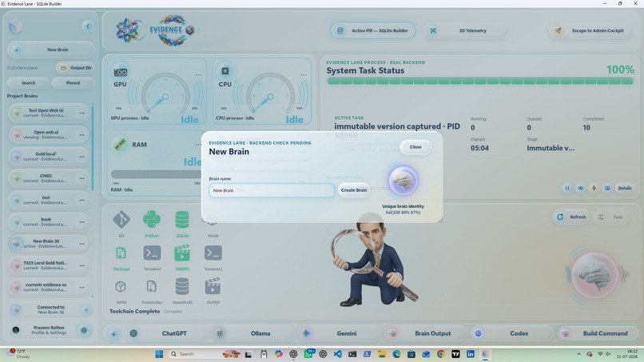Click the Refresh button
The width and height of the screenshot is (644, 362).
(571, 217)
